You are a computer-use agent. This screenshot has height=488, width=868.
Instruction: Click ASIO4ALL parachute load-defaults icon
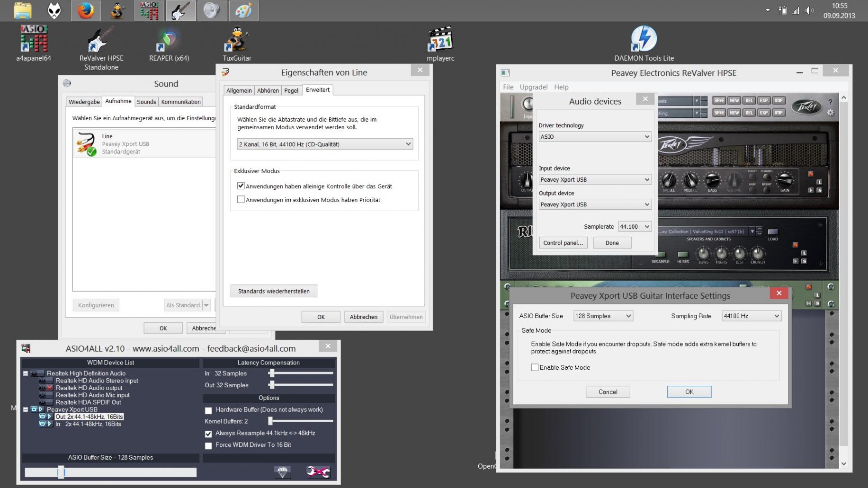tap(282, 471)
